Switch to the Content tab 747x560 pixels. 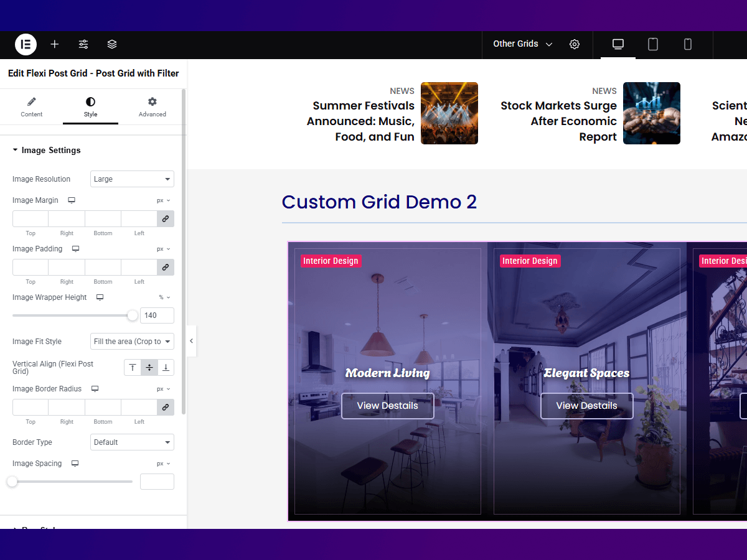tap(32, 107)
